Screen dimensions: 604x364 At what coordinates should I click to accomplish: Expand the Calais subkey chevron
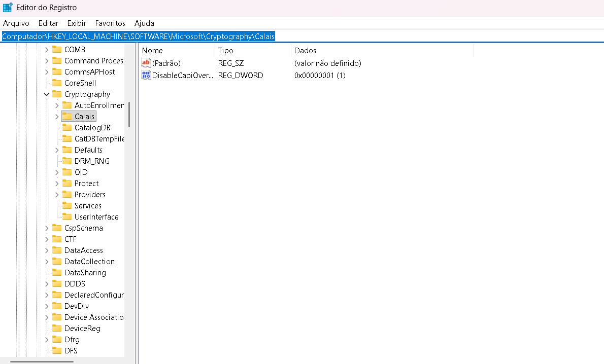57,117
